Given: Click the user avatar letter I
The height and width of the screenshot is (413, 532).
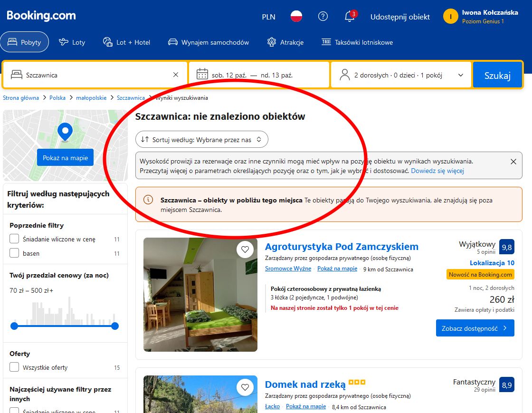Looking at the screenshot, I should [x=451, y=16].
